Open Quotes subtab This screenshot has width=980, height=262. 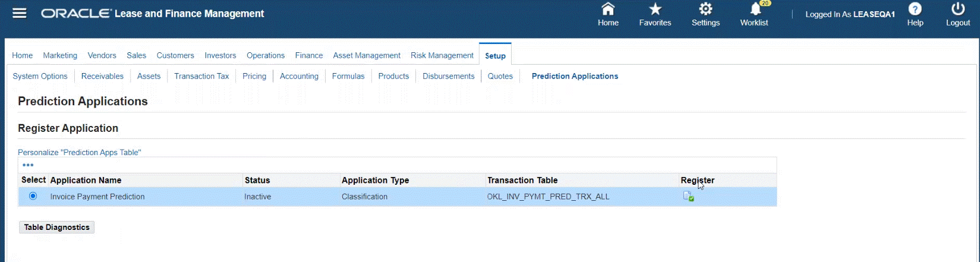pyautogui.click(x=500, y=76)
